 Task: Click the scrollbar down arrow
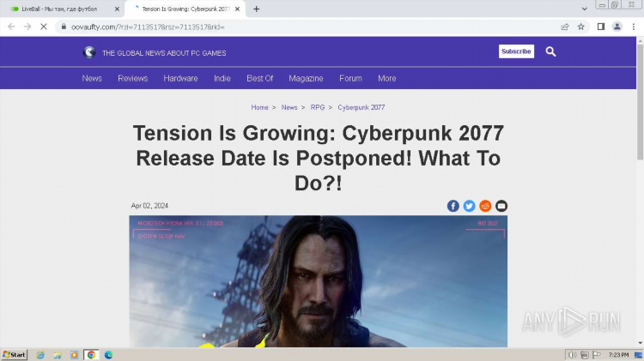point(640,343)
